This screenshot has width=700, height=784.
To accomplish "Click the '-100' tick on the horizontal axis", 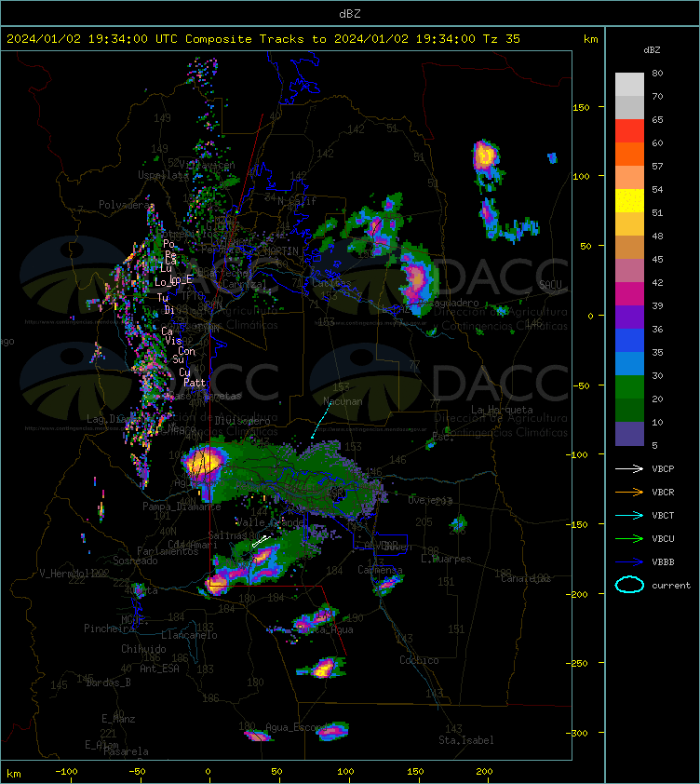I will [x=66, y=772].
